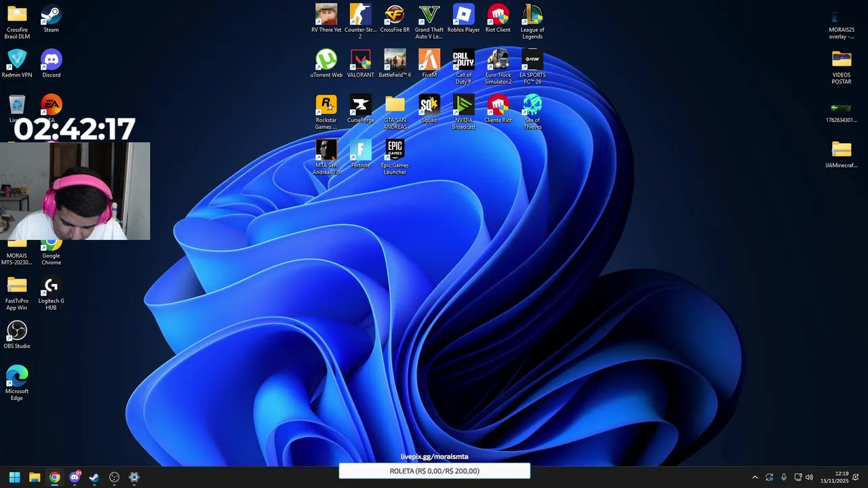
Task: Open CrossFire BR shortcut
Action: [x=395, y=18]
